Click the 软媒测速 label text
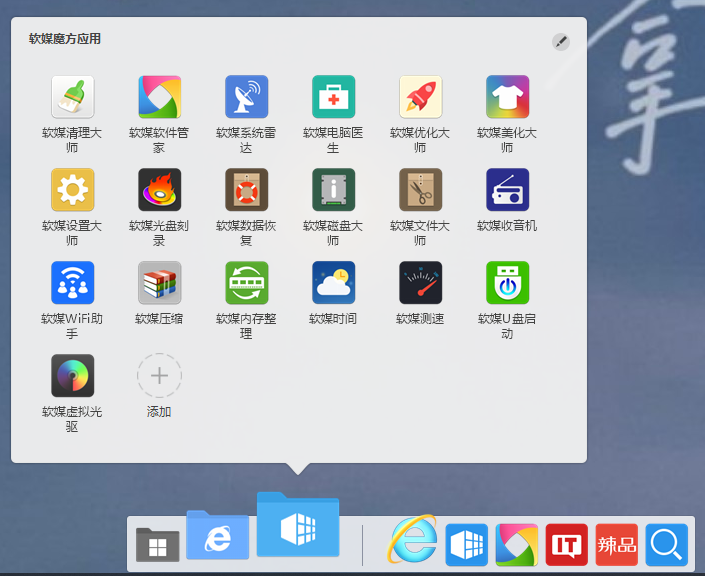The width and height of the screenshot is (705, 576). point(420,318)
